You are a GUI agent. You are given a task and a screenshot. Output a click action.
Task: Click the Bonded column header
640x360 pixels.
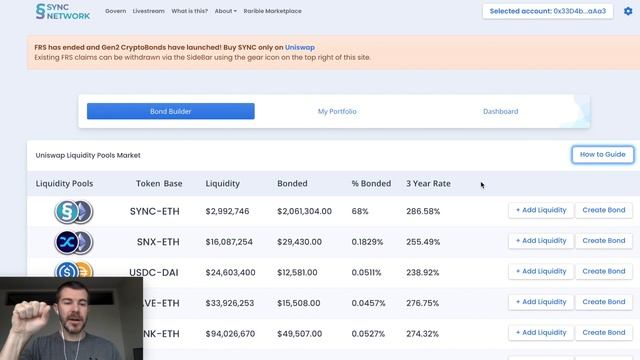coord(292,184)
